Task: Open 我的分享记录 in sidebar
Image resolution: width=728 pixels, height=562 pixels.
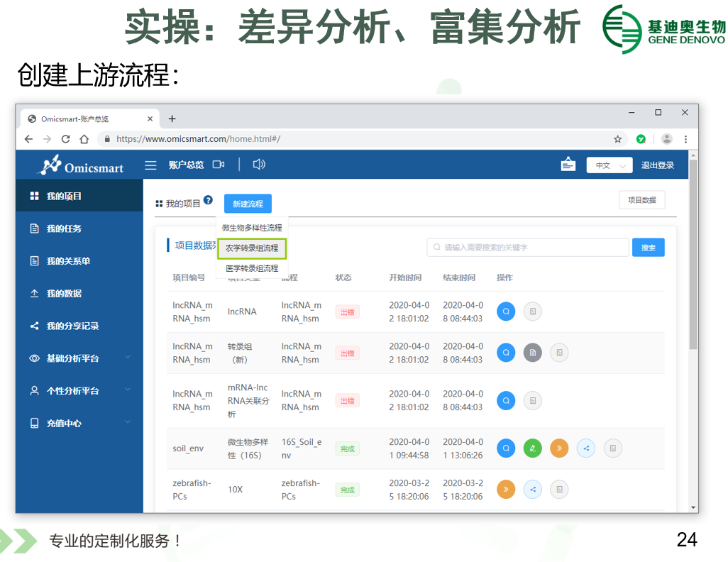Action: click(79, 326)
